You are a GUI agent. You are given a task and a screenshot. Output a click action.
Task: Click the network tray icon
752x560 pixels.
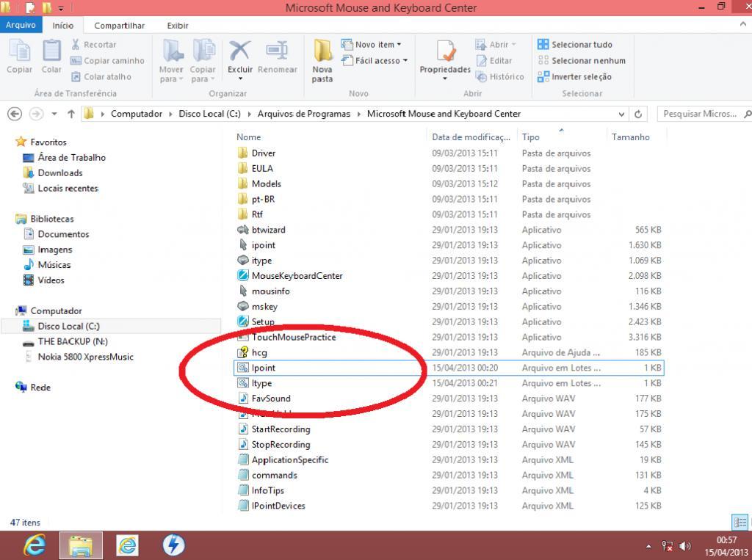tap(667, 546)
